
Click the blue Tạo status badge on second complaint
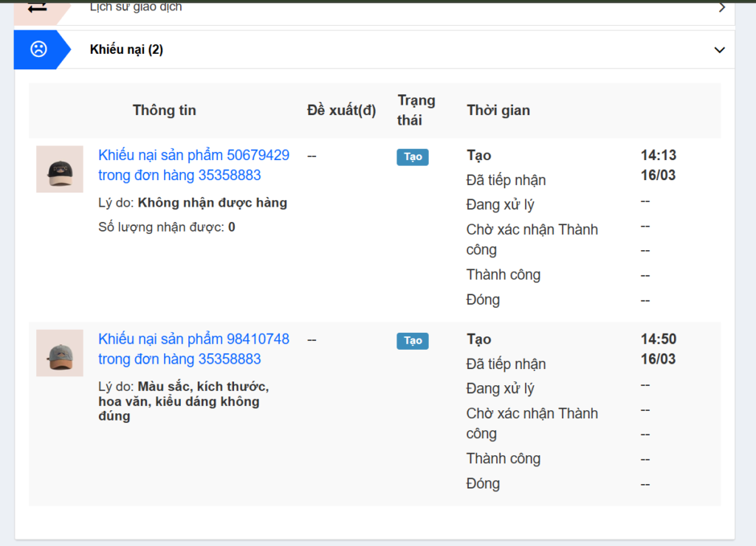tap(412, 341)
